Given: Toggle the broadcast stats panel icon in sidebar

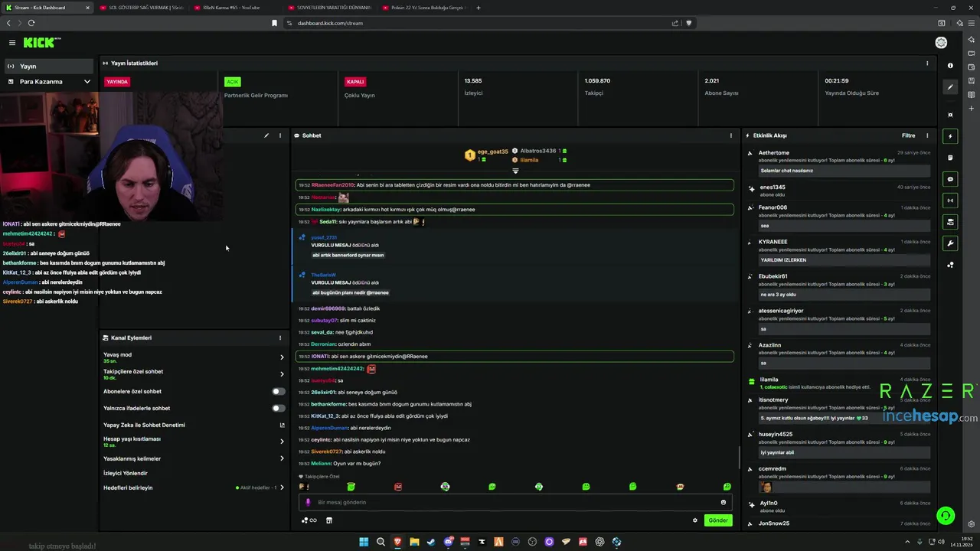Looking at the screenshot, I should pyautogui.click(x=950, y=201).
